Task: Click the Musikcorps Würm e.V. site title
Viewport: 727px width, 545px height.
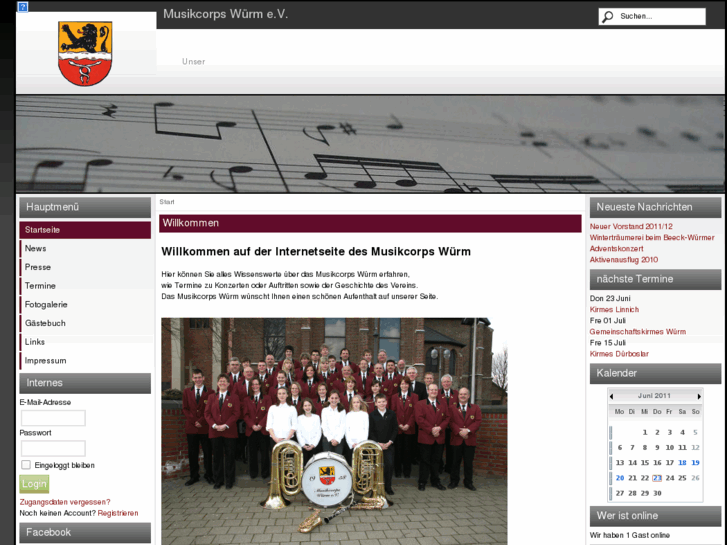Action: click(x=225, y=14)
